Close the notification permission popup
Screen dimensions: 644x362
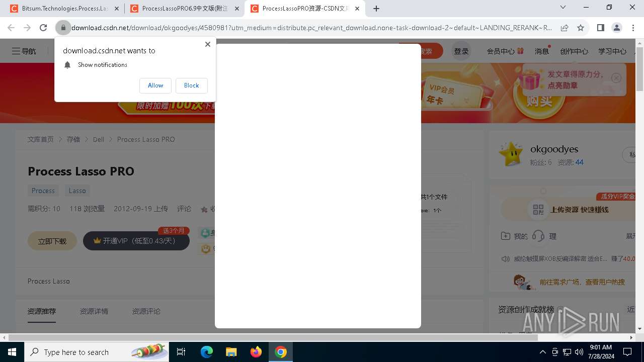tap(207, 44)
